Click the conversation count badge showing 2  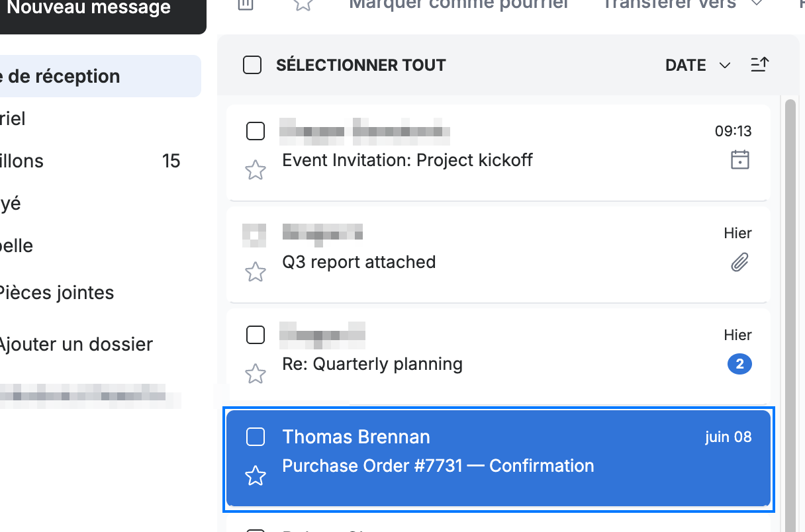point(739,364)
